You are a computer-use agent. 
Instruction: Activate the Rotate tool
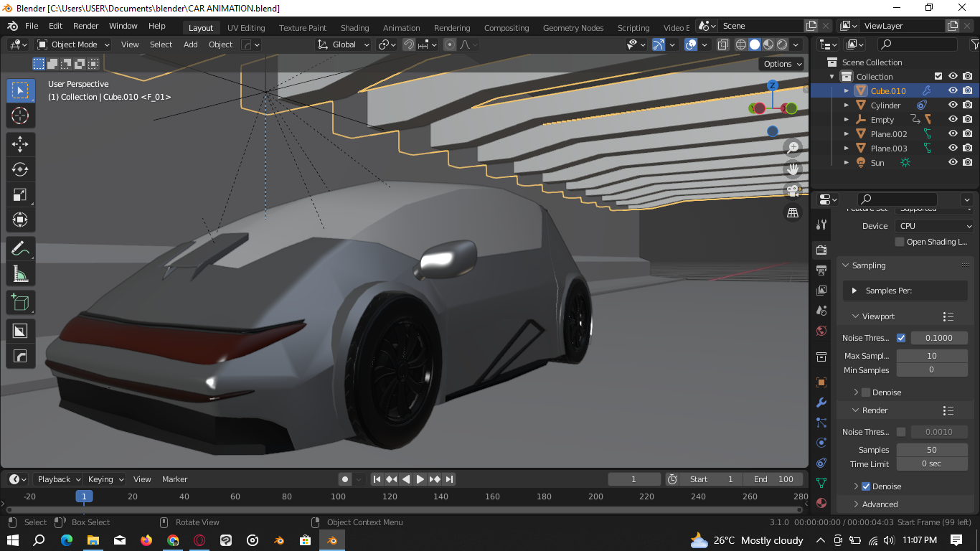coord(20,169)
